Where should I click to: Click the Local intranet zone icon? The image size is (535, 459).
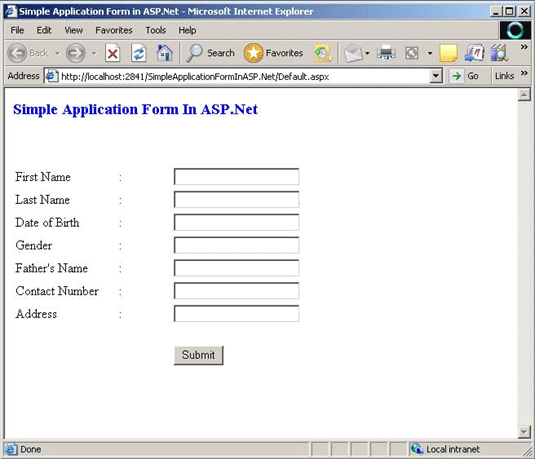point(417,449)
